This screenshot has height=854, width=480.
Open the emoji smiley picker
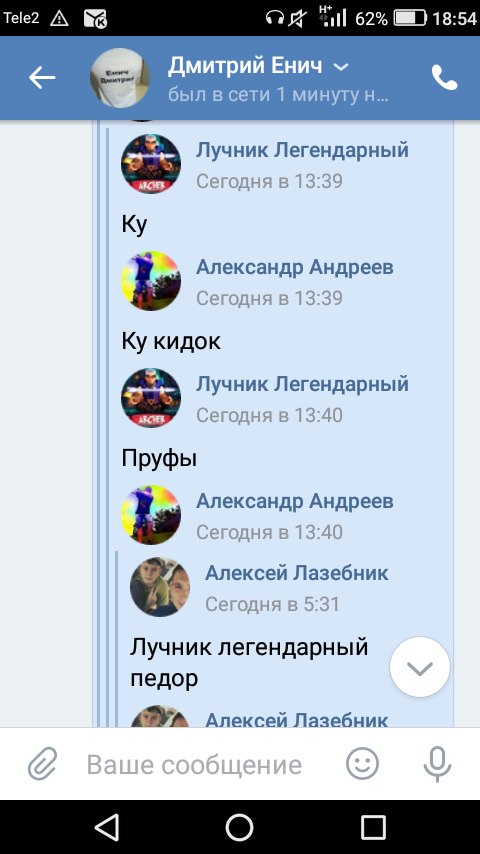point(362,764)
